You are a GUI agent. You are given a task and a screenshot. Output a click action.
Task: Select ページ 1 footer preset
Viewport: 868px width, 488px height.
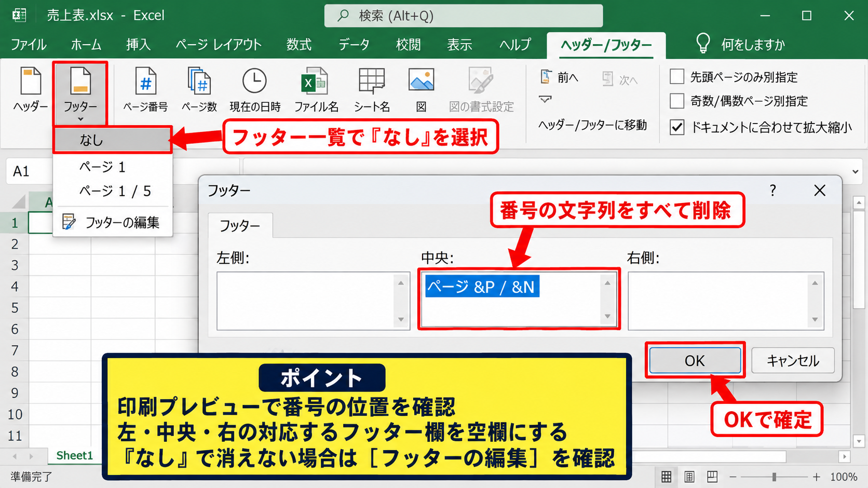(112, 167)
